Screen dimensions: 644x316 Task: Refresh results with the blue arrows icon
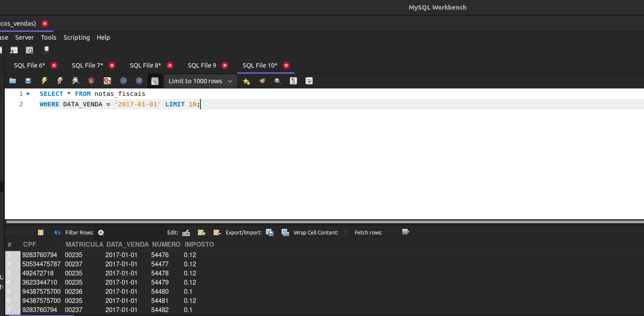(58, 233)
